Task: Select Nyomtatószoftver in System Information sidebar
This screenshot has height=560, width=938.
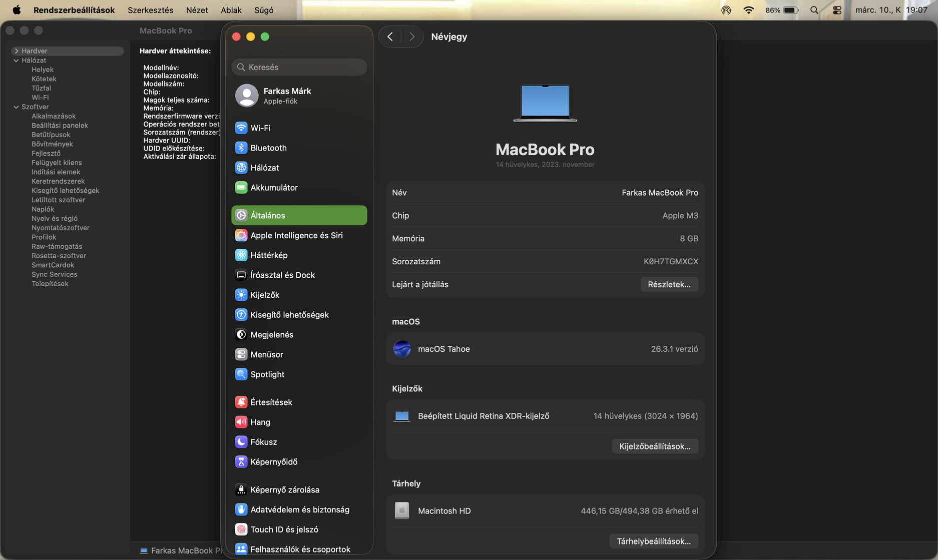Action: [x=61, y=228]
